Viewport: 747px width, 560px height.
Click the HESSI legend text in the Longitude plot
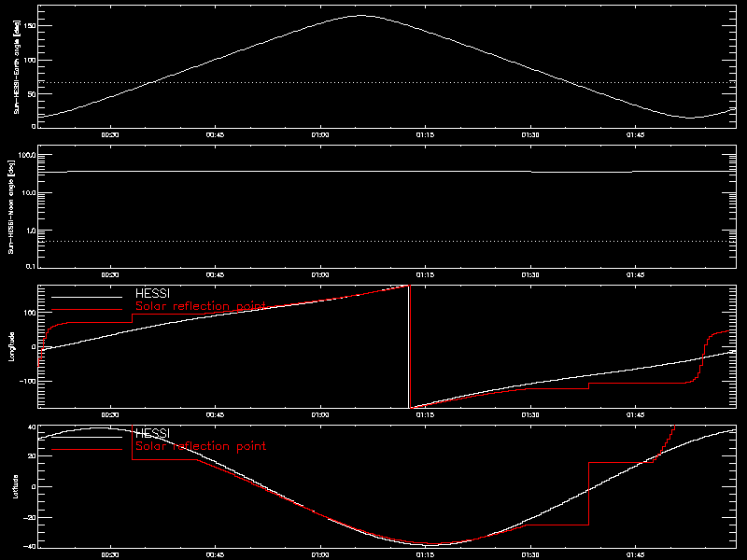152,293
